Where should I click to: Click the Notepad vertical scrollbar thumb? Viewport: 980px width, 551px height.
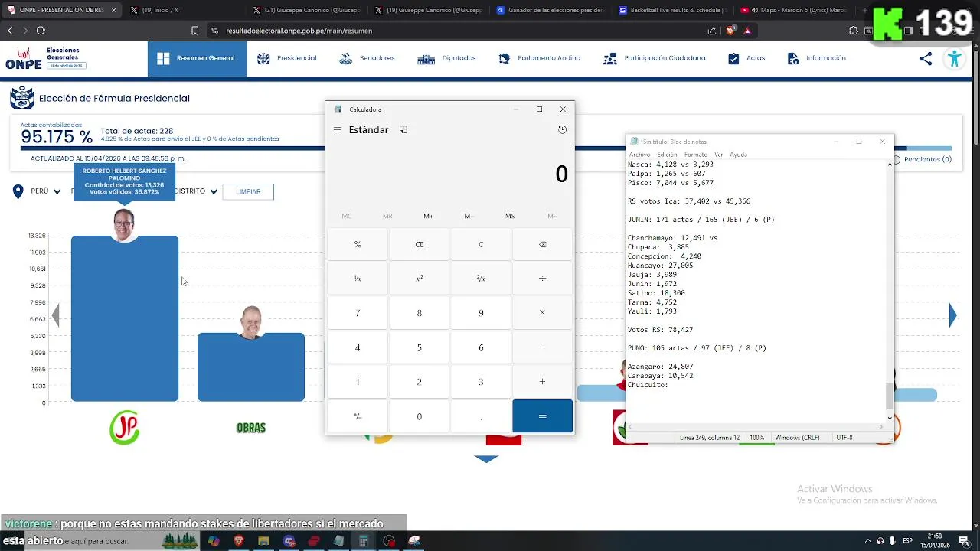click(889, 395)
